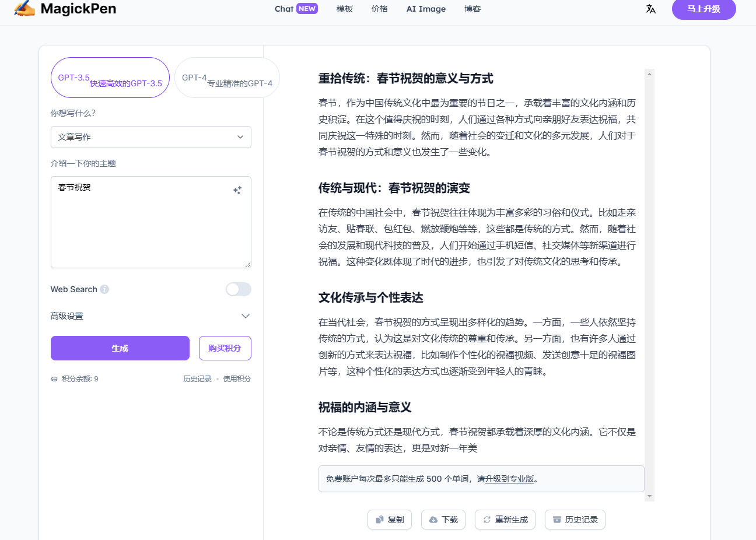Open the Chat menu item
Screen dimensions: 756x540
click(284, 9)
